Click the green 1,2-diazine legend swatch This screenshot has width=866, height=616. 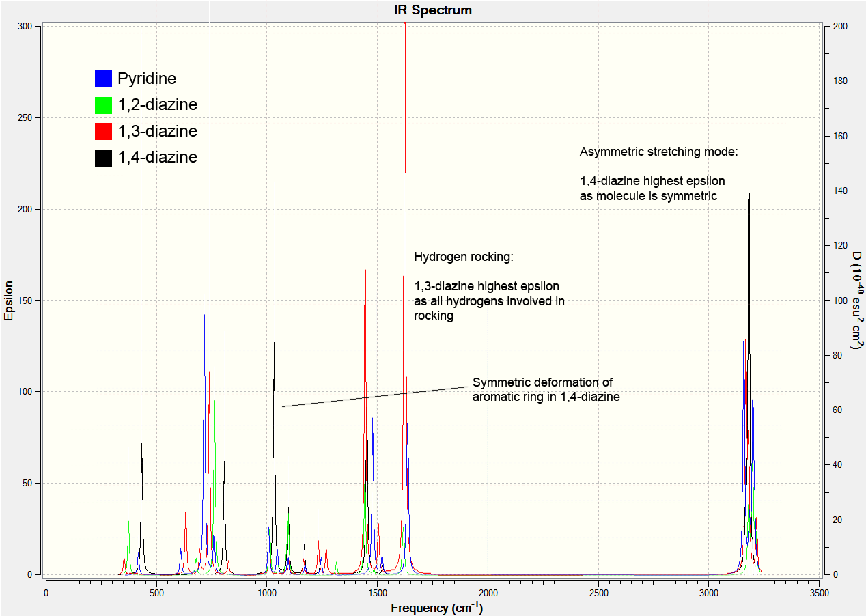click(103, 105)
